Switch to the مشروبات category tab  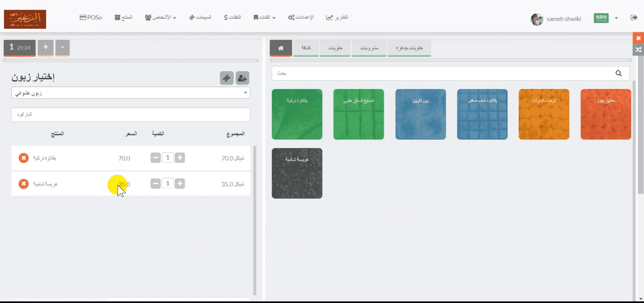[369, 48]
